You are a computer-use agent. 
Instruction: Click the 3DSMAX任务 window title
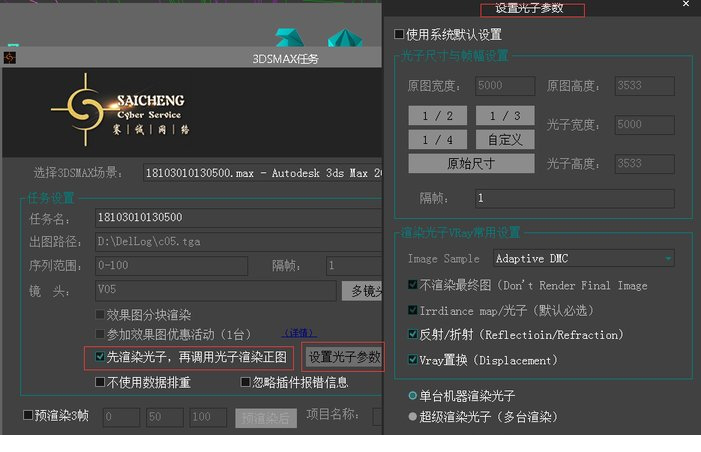point(285,59)
